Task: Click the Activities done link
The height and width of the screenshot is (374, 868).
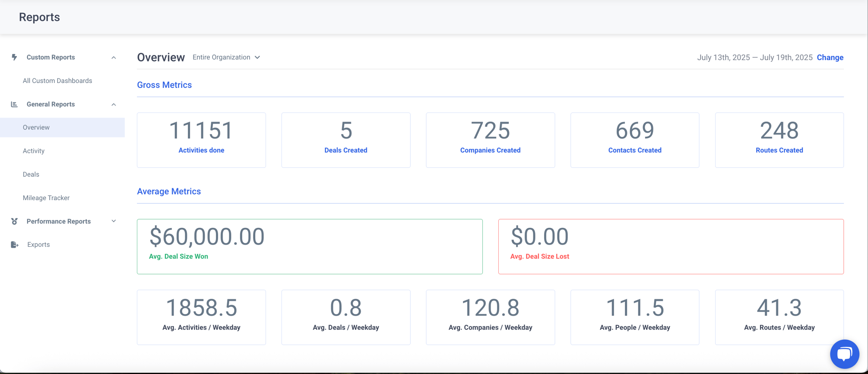Action: coord(201,150)
